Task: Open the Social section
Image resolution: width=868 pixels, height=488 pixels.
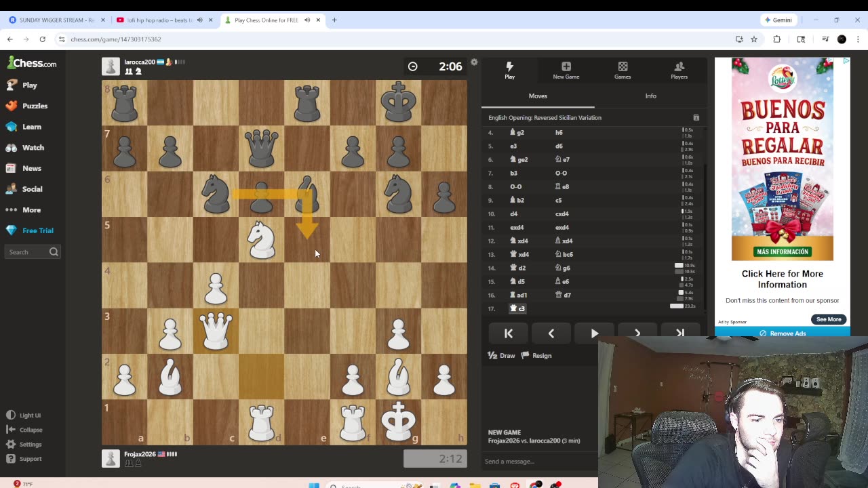Action: pos(24,189)
